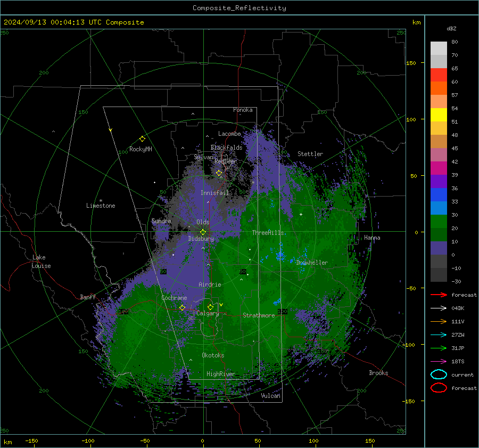Click the green 31JP arrow legend icon
Image resolution: width=479 pixels, height=448 pixels.
pyautogui.click(x=439, y=348)
